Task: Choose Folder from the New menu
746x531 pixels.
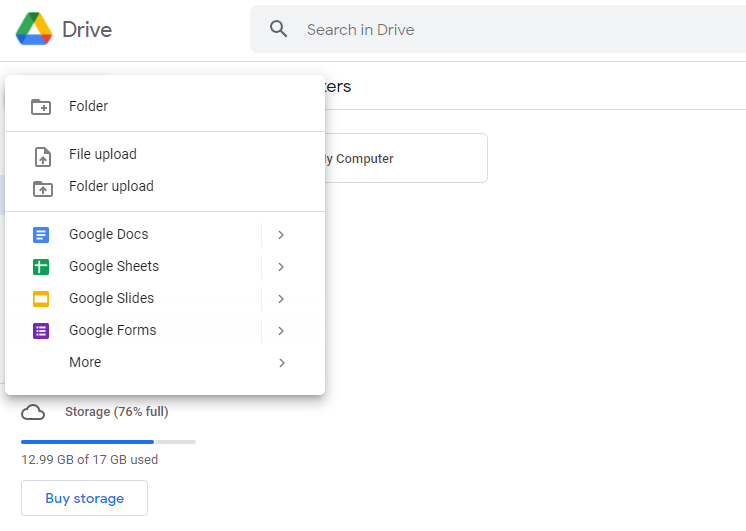Action: click(165, 106)
